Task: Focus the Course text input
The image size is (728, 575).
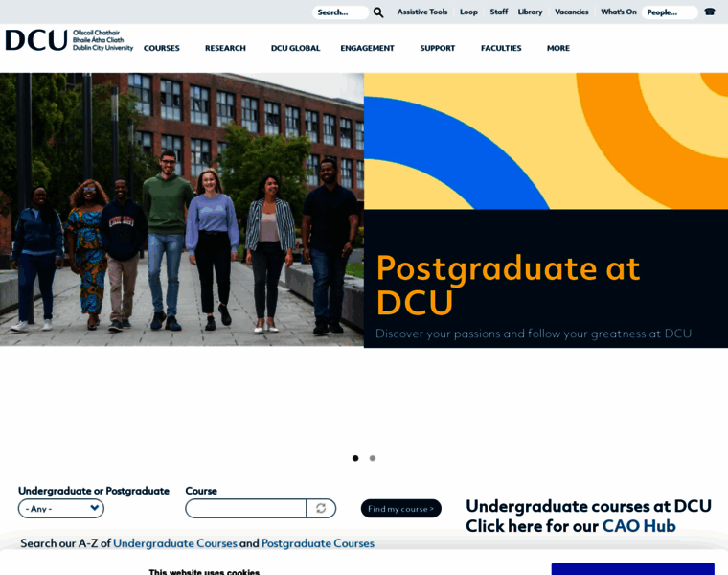Action: pyautogui.click(x=245, y=508)
